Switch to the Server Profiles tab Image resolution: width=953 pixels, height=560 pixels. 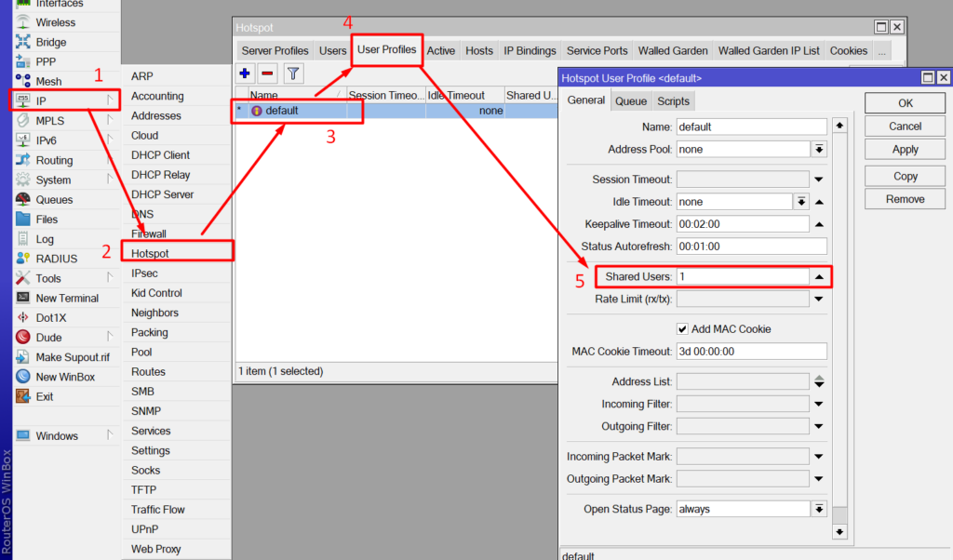(x=275, y=51)
